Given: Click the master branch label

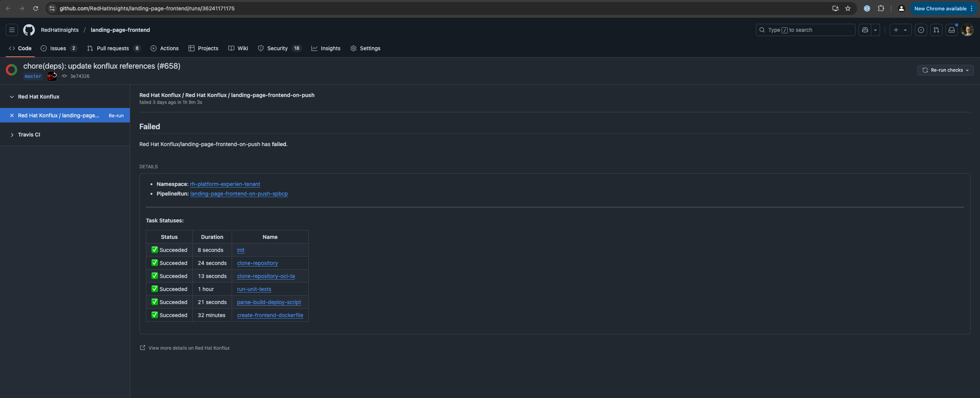Looking at the screenshot, I should pos(33,76).
